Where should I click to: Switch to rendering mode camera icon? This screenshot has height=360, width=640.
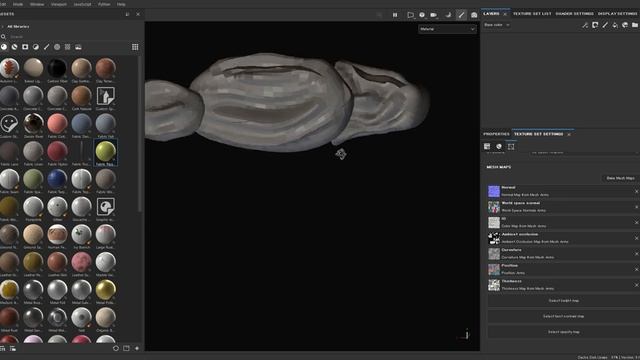[x=474, y=15]
